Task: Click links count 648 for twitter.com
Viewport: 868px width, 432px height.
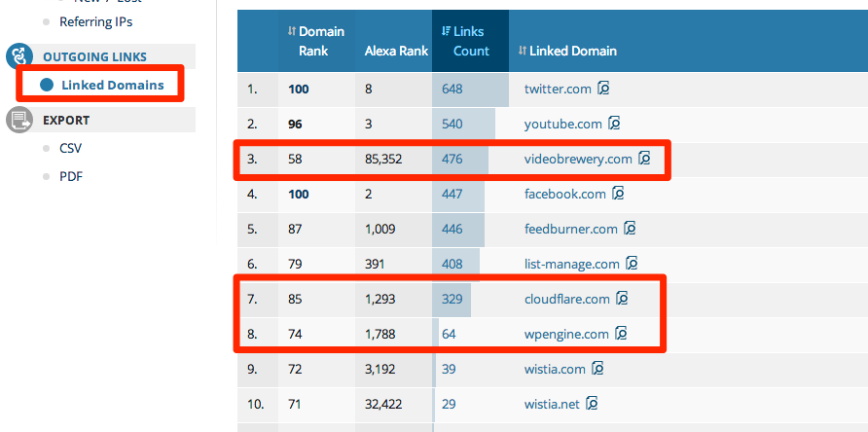Action: coord(452,89)
